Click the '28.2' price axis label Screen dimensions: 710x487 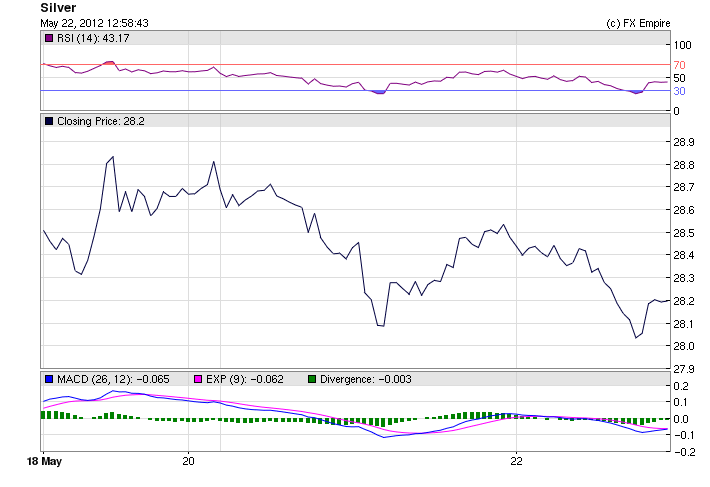pyautogui.click(x=684, y=301)
